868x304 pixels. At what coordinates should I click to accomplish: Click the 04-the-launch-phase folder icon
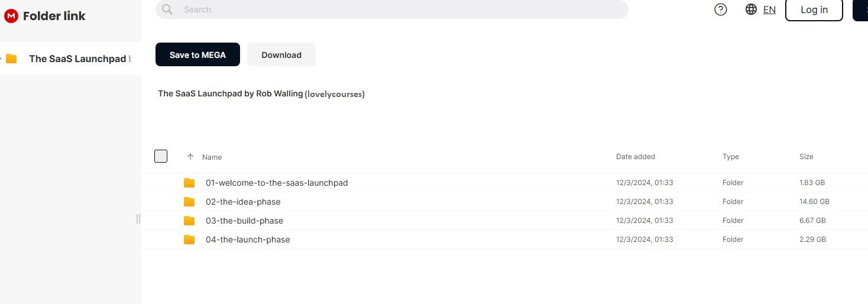(189, 240)
